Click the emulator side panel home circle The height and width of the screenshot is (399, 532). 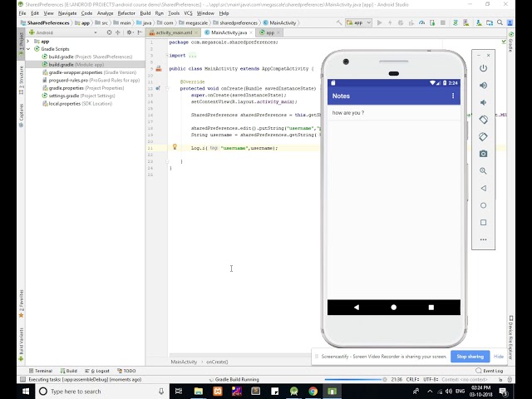(x=483, y=205)
